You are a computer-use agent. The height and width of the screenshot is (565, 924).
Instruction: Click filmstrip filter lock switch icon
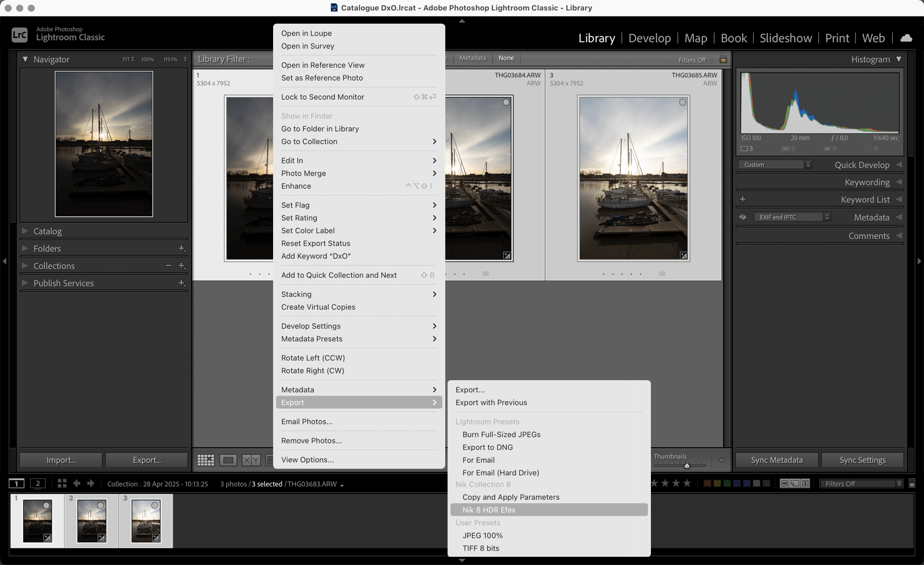(x=912, y=483)
